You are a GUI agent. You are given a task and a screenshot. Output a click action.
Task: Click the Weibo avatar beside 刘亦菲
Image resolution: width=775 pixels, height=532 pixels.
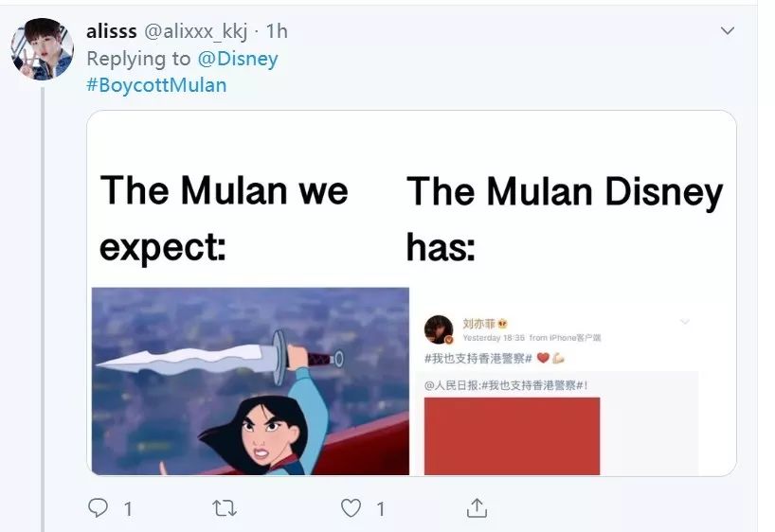coord(439,328)
